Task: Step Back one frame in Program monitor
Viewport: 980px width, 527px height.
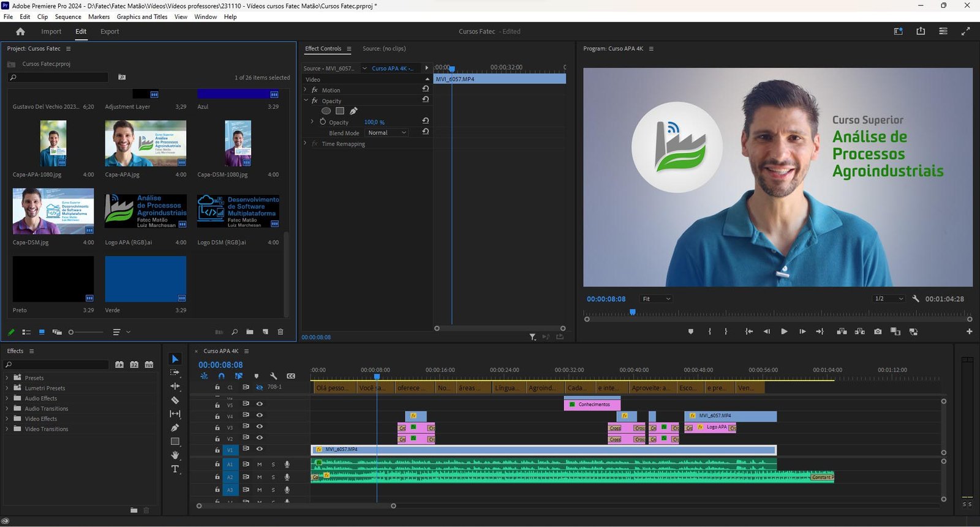Action: (x=766, y=332)
